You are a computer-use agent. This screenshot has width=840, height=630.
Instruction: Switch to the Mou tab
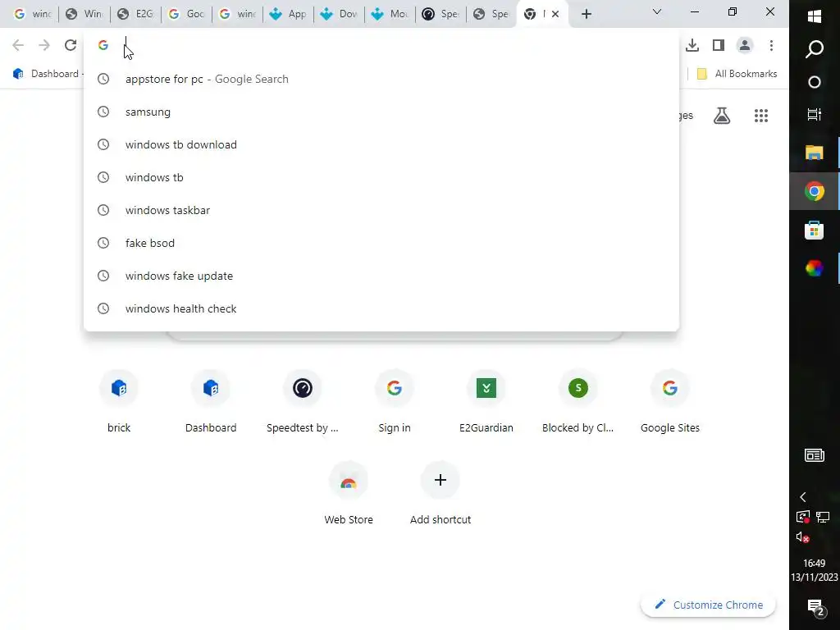(391, 14)
